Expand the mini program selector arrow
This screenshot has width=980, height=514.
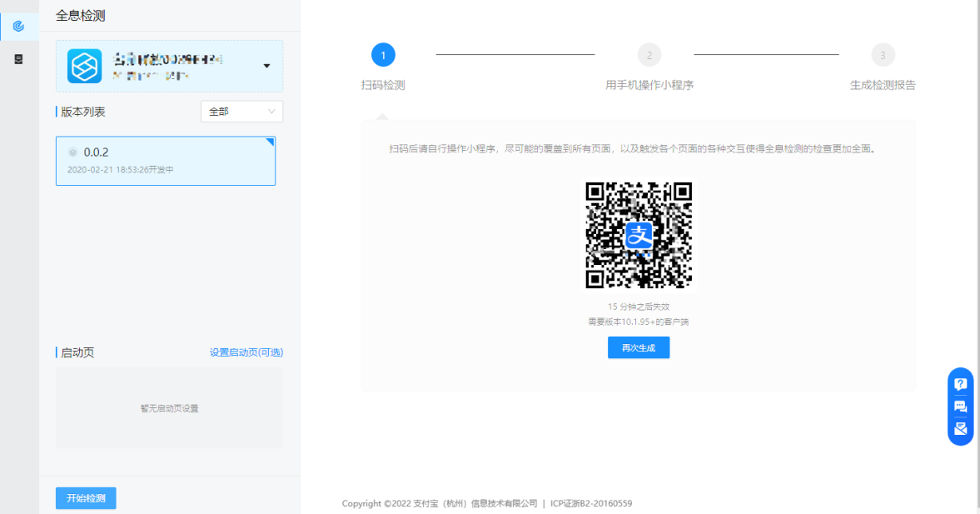point(267,67)
